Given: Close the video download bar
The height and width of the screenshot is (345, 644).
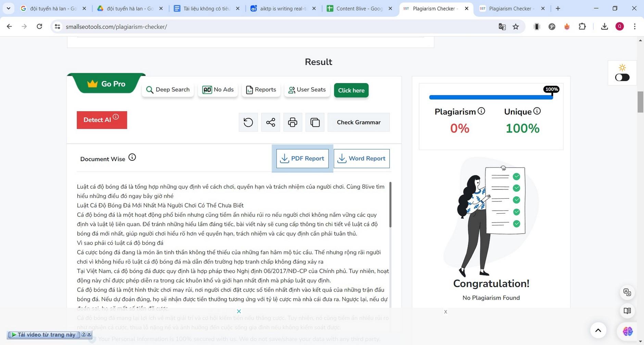Looking at the screenshot, I should tap(89, 334).
